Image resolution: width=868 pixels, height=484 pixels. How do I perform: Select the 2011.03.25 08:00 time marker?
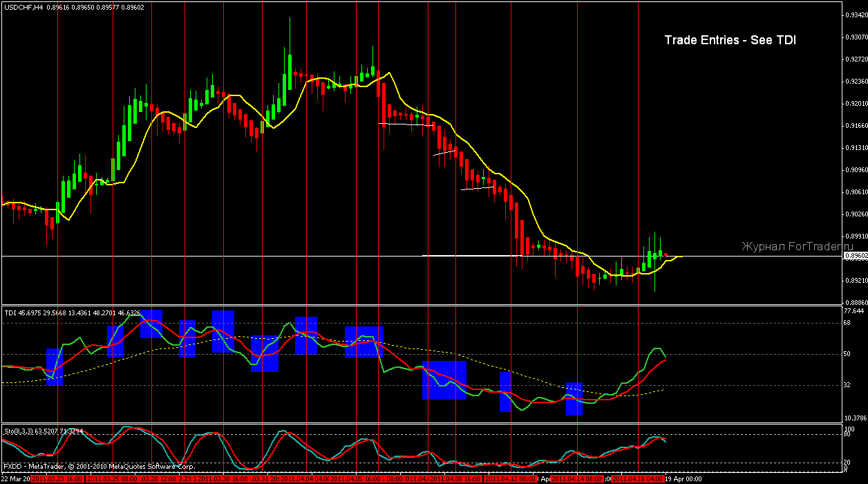[111, 478]
